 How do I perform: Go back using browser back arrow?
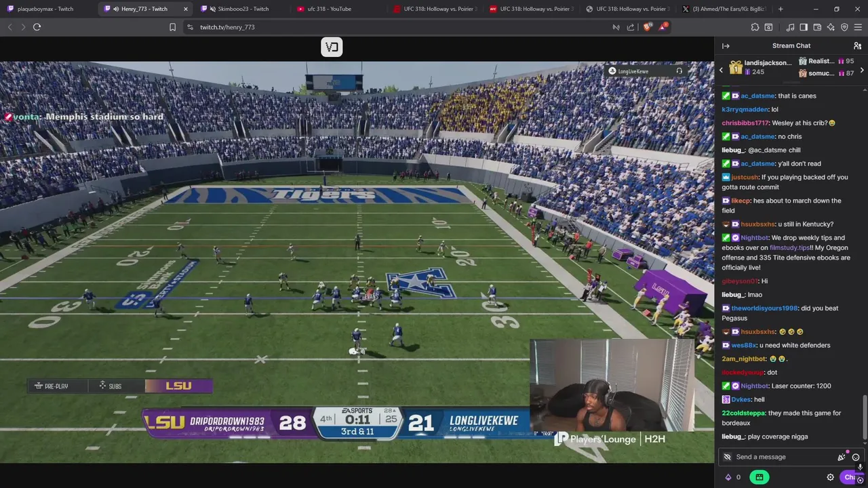[9, 27]
